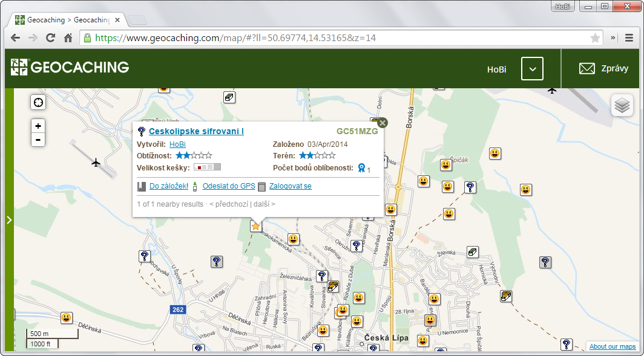644x356 pixels.
Task: Click Odeslat do GPS link
Action: (228, 186)
